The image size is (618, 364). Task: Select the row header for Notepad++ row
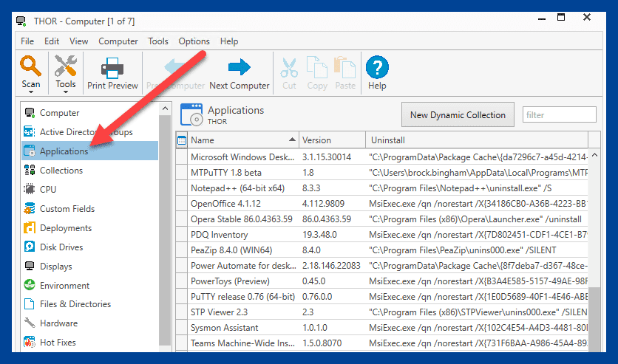[182, 188]
